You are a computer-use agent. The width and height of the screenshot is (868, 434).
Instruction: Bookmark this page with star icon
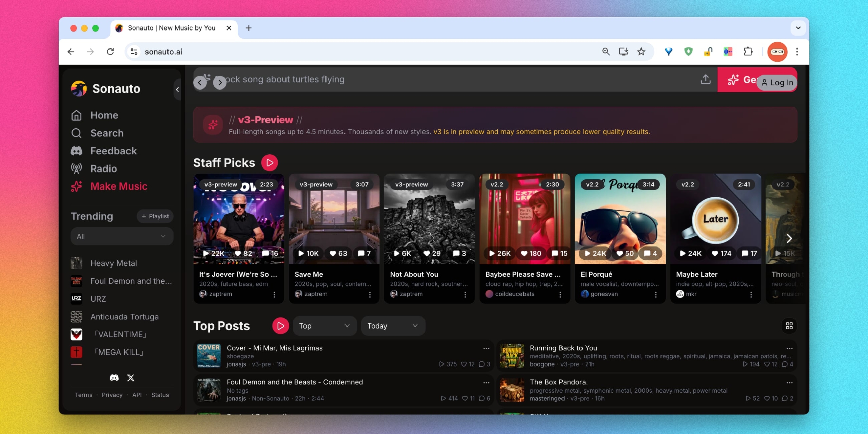tap(641, 52)
